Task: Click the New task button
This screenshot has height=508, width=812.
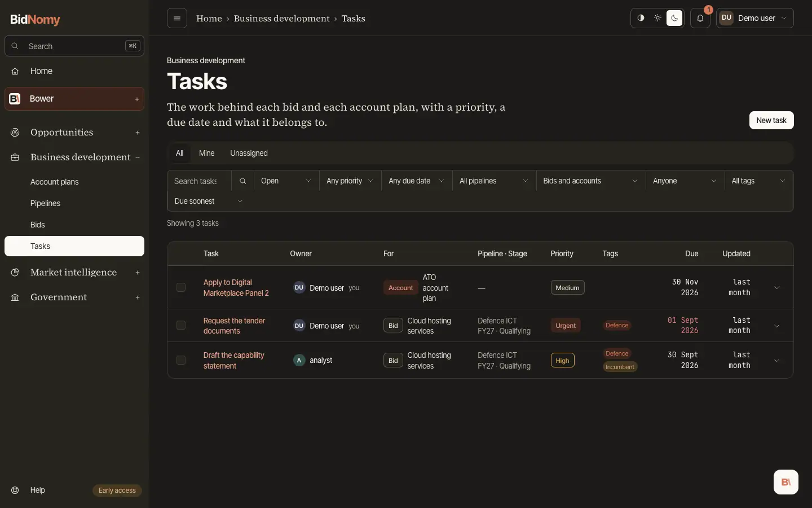Action: (x=771, y=120)
